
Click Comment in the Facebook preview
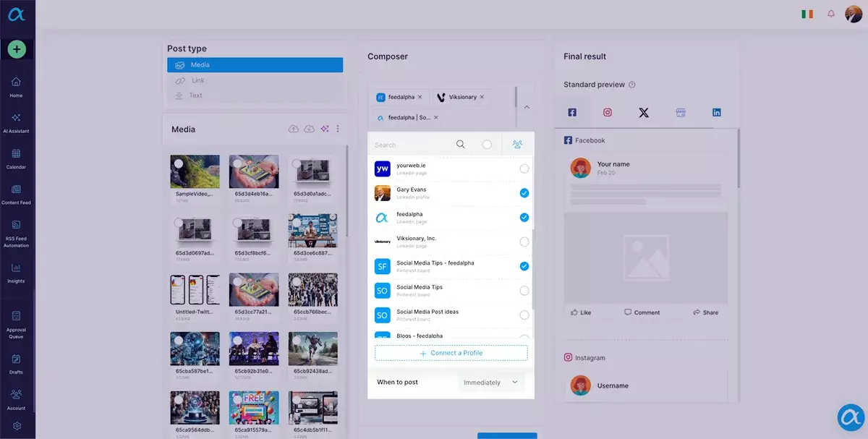[642, 312]
